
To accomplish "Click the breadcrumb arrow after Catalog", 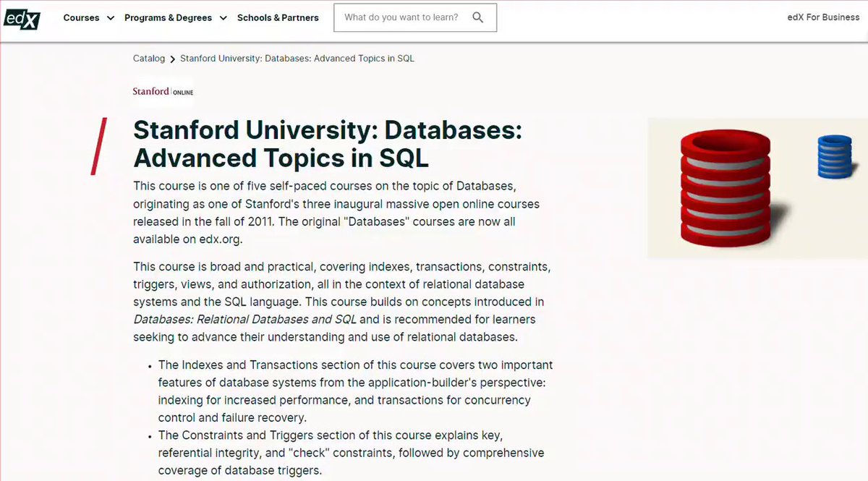I will (x=173, y=59).
